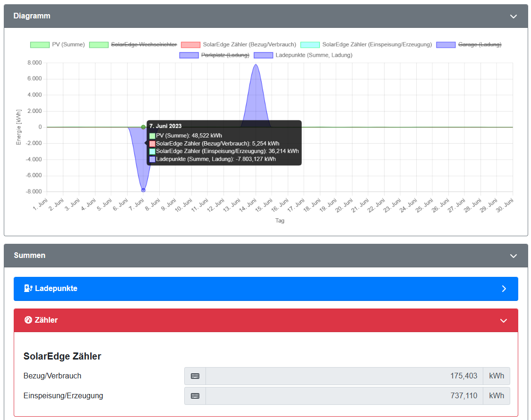Collapse the Zähler section chevron
This screenshot has width=531, height=420.
(504, 320)
